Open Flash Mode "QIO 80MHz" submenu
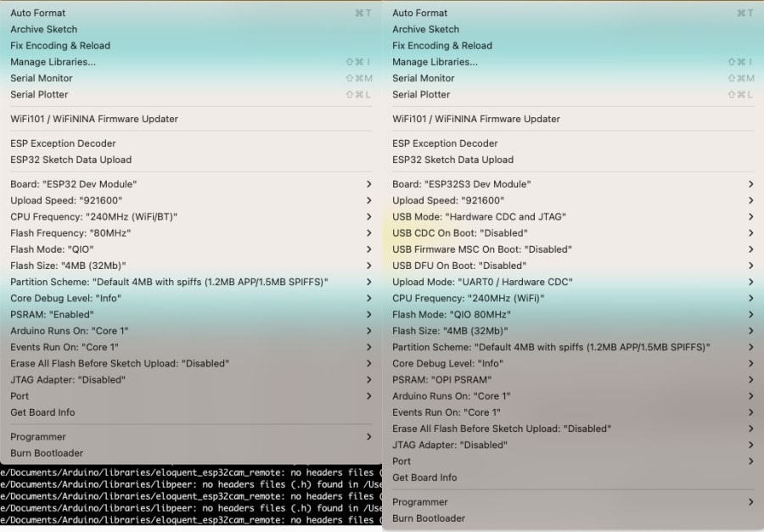Viewport: 764px width, 532px height. (573, 315)
